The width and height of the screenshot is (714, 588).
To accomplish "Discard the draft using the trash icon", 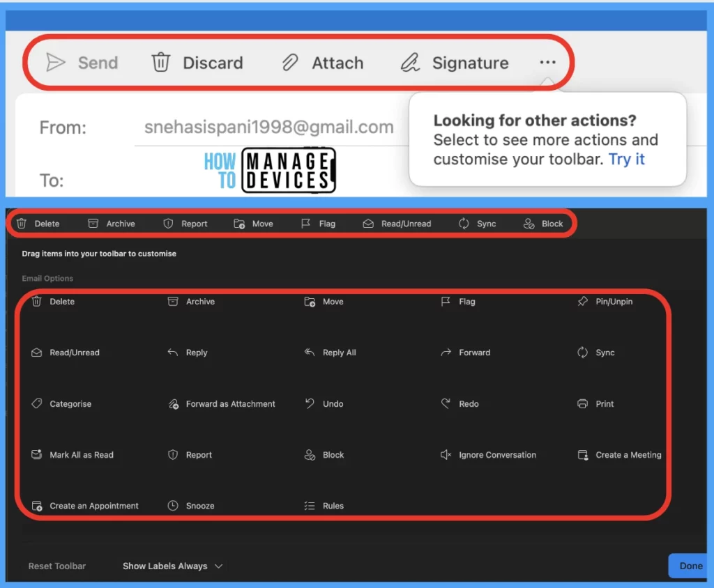I will pos(161,63).
